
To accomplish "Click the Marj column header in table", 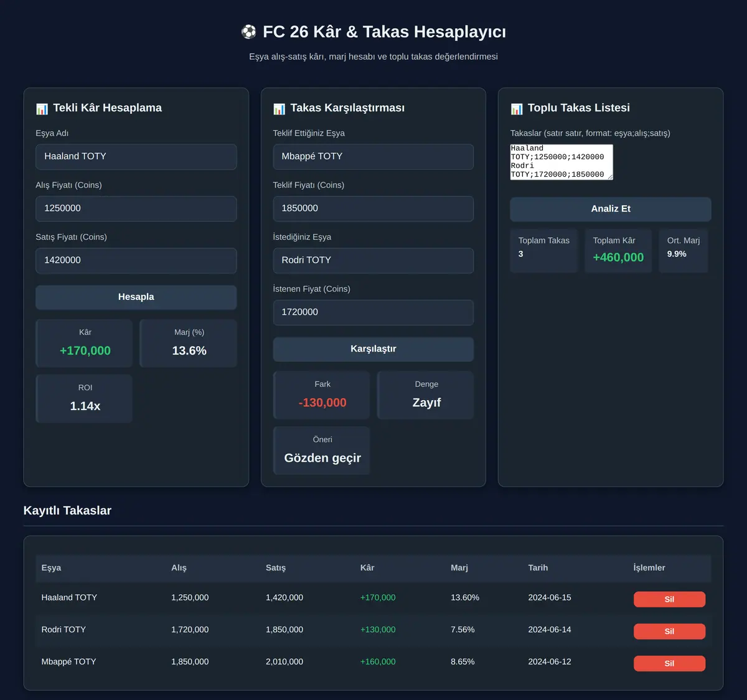I will (x=459, y=567).
